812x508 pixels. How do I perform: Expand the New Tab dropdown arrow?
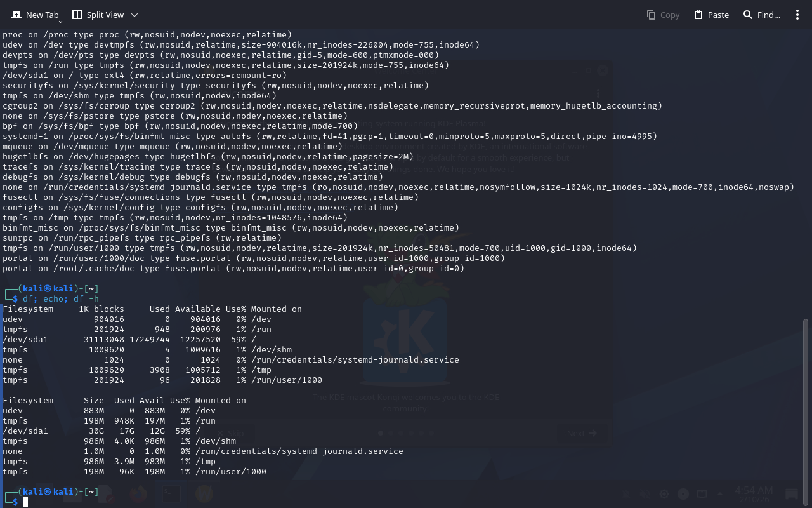(x=60, y=22)
